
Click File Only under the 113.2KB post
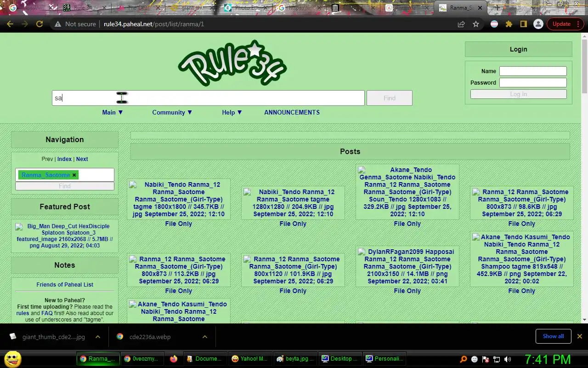coord(179,291)
